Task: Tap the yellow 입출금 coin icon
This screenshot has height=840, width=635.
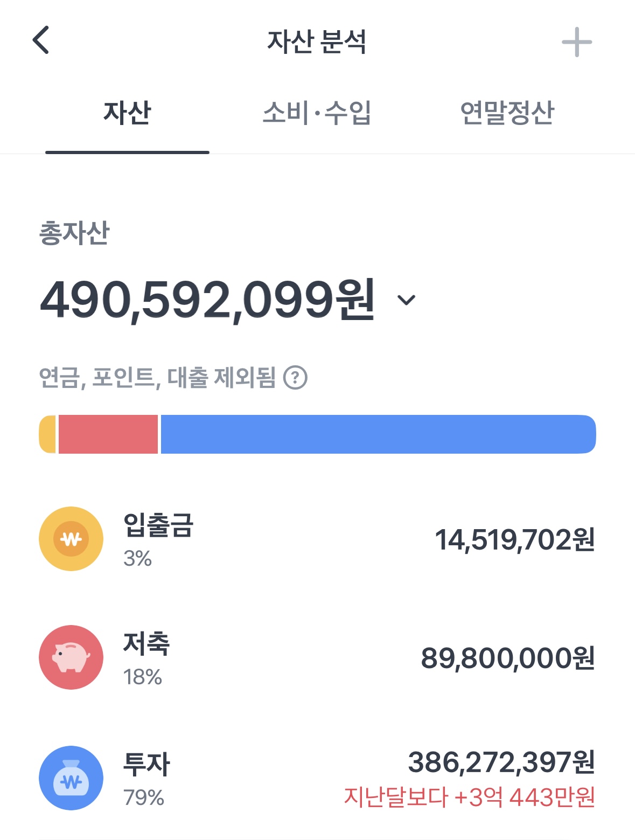Action: (71, 539)
